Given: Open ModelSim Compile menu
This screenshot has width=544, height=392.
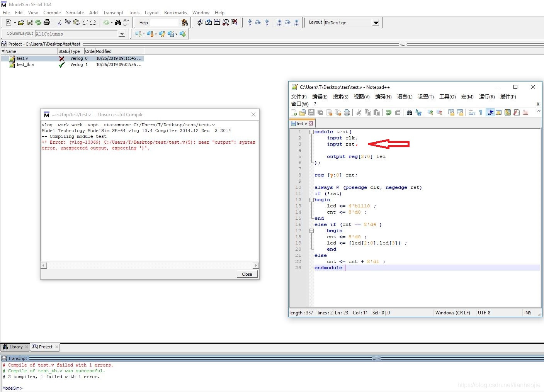Looking at the screenshot, I should coord(52,12).
